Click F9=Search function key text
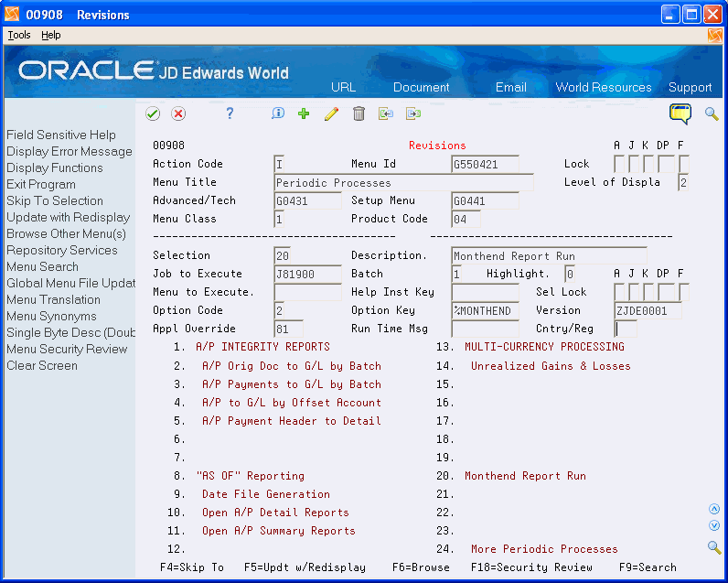Viewport: 728px width, 583px height. [648, 567]
